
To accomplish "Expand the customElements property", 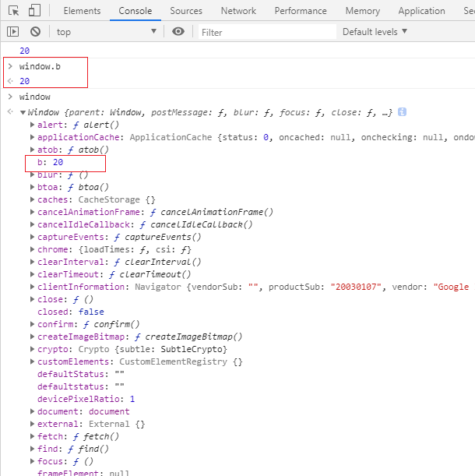I will point(32,361).
